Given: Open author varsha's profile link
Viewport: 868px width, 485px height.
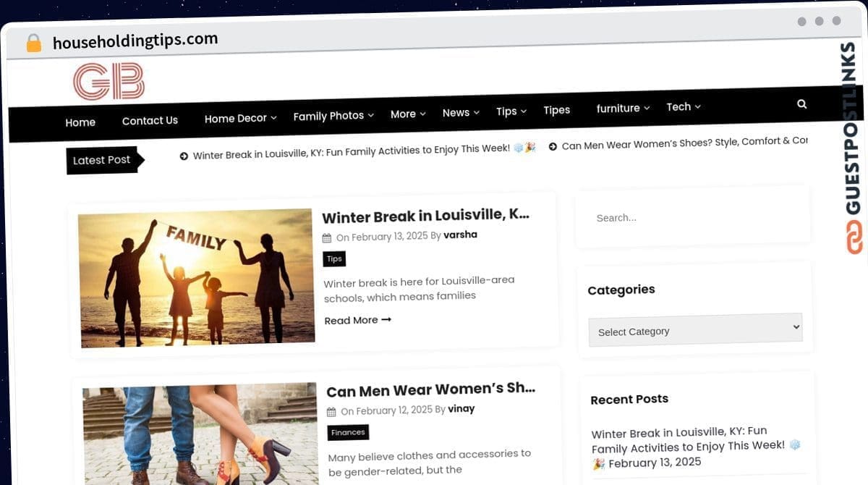Looking at the screenshot, I should pyautogui.click(x=460, y=235).
